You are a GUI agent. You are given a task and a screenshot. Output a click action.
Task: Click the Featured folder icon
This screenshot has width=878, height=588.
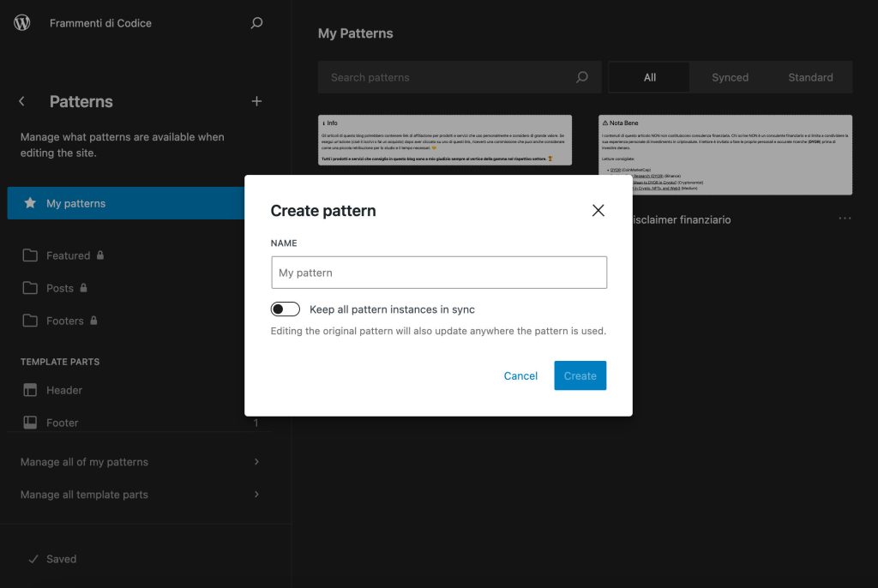coord(32,255)
